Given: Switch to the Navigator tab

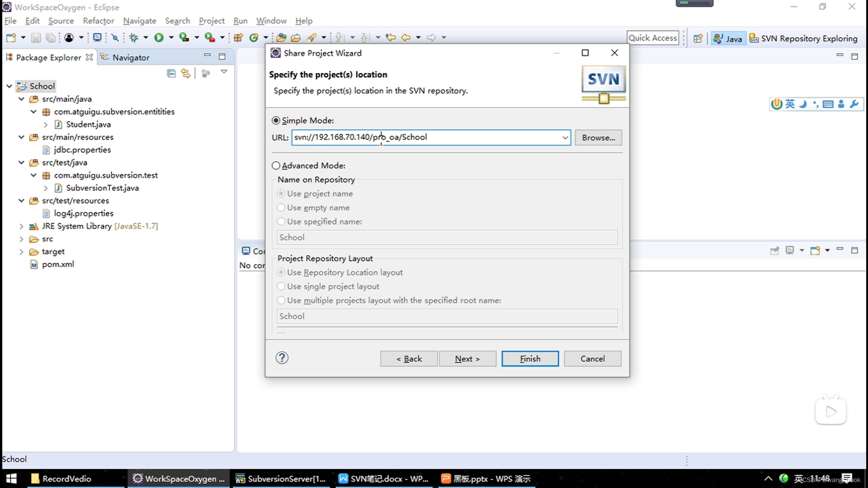Looking at the screenshot, I should coord(125,57).
